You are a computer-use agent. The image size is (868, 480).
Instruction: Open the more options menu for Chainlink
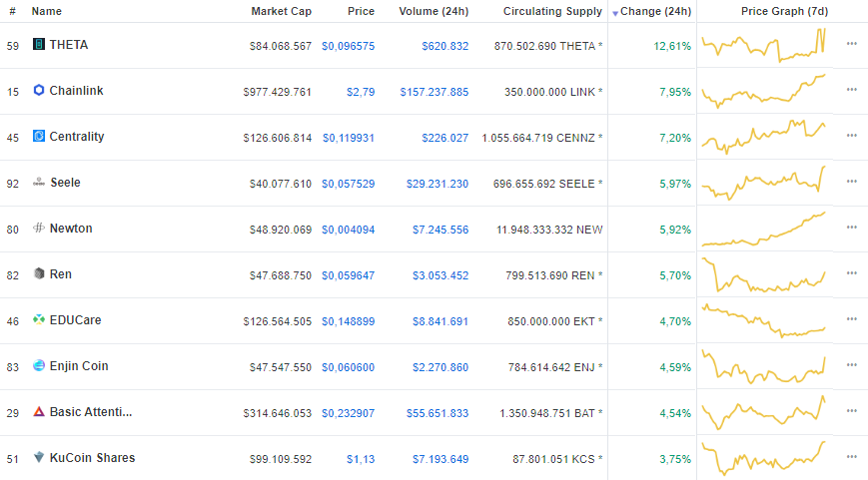(x=851, y=90)
